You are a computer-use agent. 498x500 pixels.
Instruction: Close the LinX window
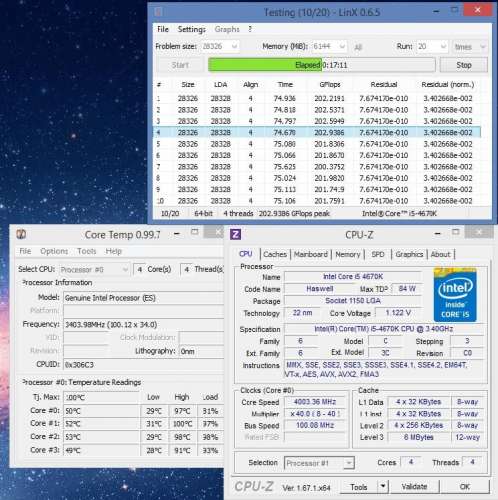click(x=478, y=10)
